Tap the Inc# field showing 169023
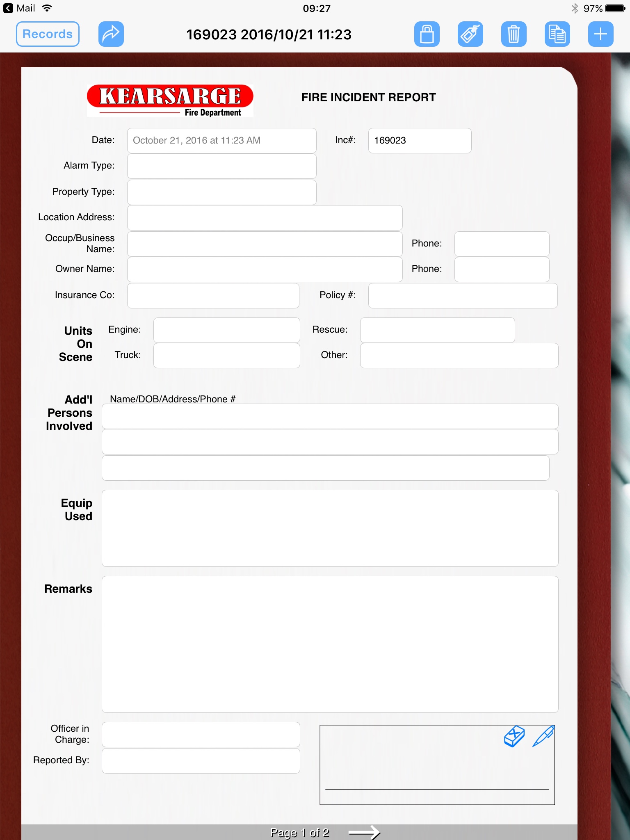This screenshot has width=630, height=840. coord(420,141)
